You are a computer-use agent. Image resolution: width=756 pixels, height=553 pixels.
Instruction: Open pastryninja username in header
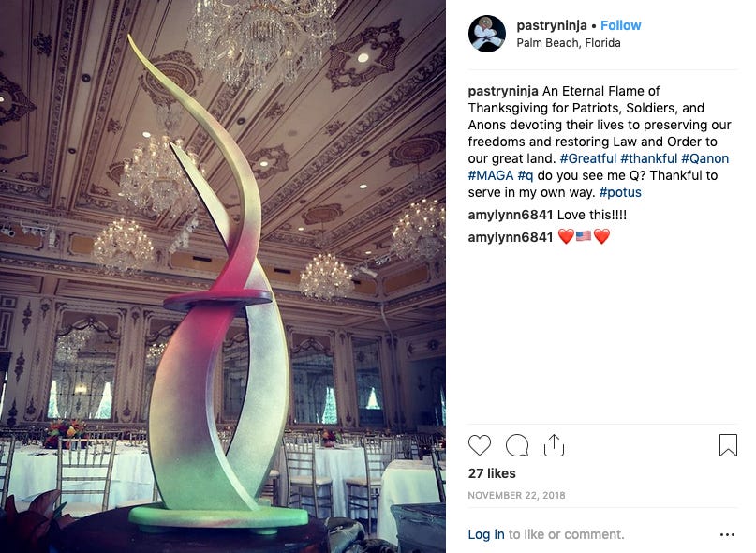(552, 25)
